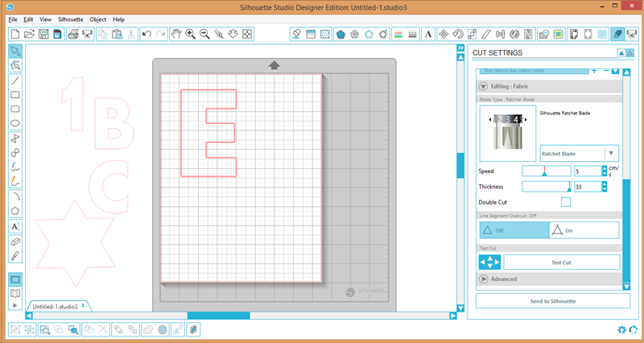644x343 pixels.
Task: Open the Line Color window icon
Action: pyautogui.click(x=398, y=34)
